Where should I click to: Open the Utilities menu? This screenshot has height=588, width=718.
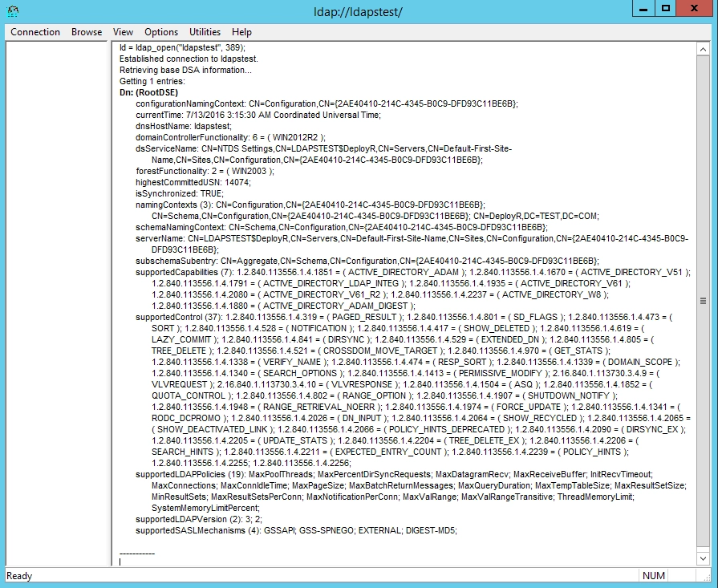tap(205, 32)
